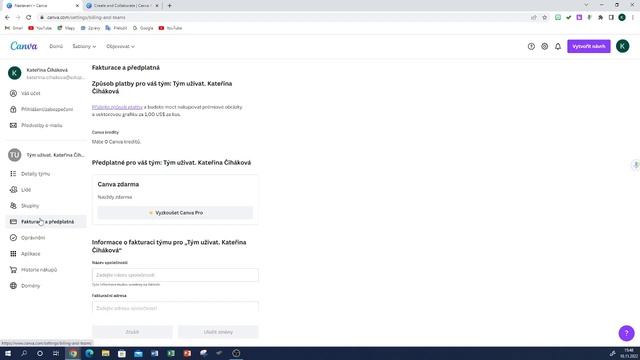Open the Canva help question icon in header

tap(531, 47)
